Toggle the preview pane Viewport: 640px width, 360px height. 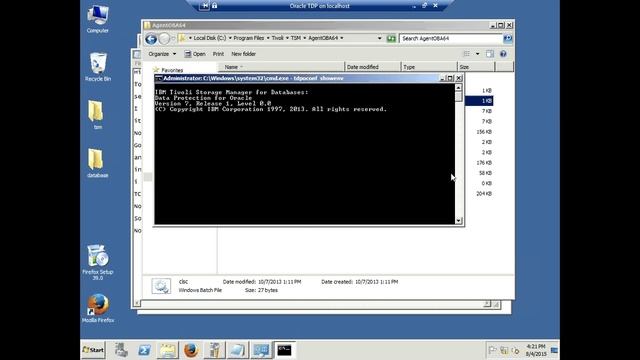(x=490, y=54)
